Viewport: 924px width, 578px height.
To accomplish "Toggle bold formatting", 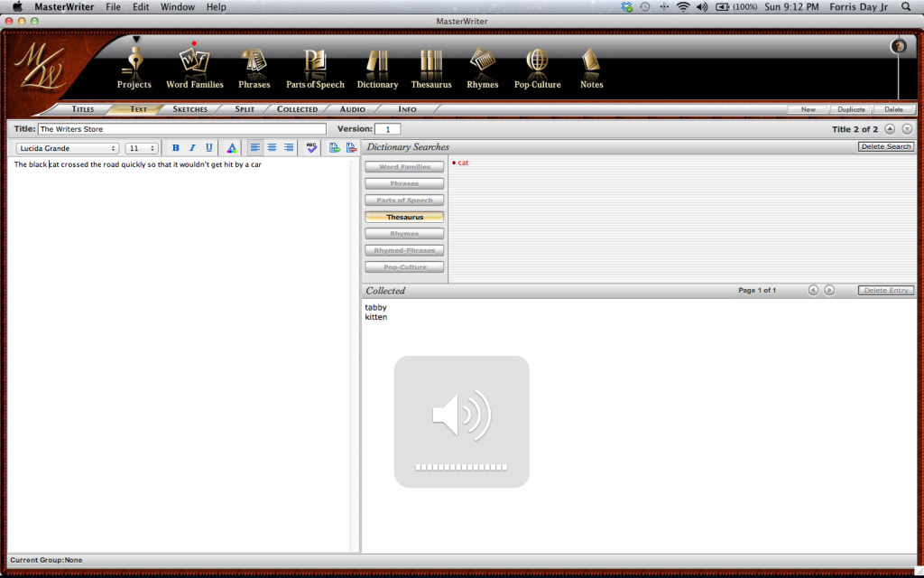I will click(x=175, y=147).
